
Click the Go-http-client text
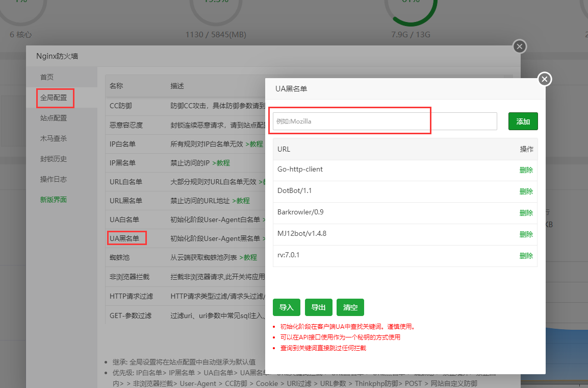(300, 169)
